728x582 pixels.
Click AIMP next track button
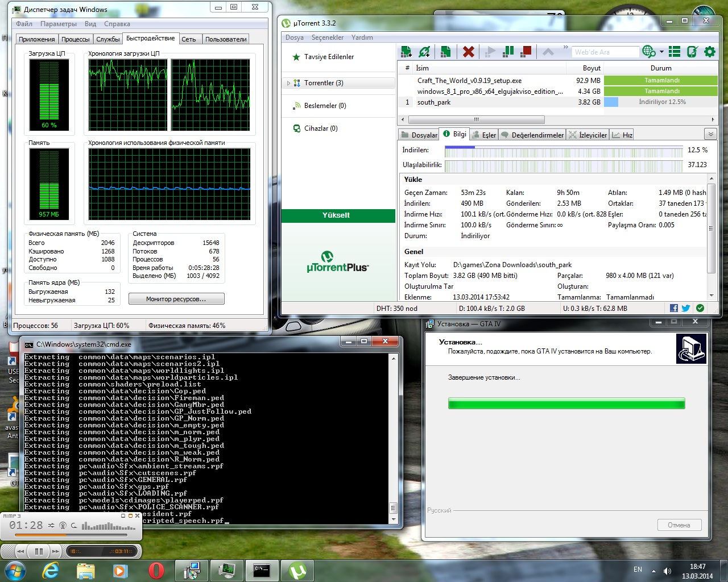pyautogui.click(x=55, y=551)
